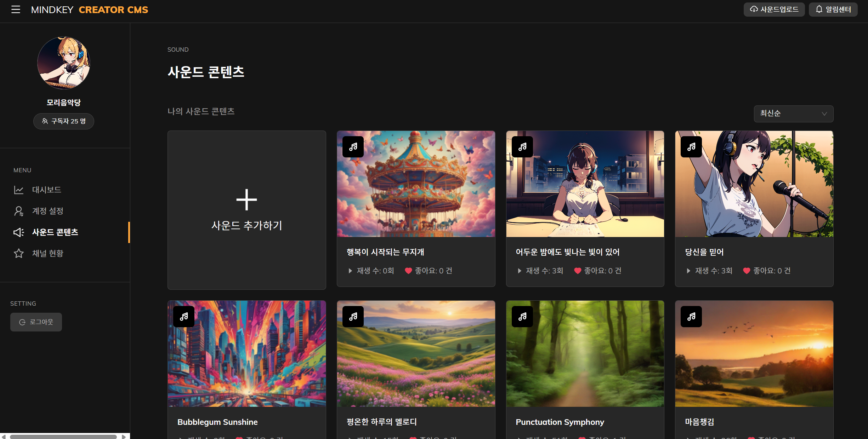
Task: Open the hamburger menu icon
Action: 16,10
